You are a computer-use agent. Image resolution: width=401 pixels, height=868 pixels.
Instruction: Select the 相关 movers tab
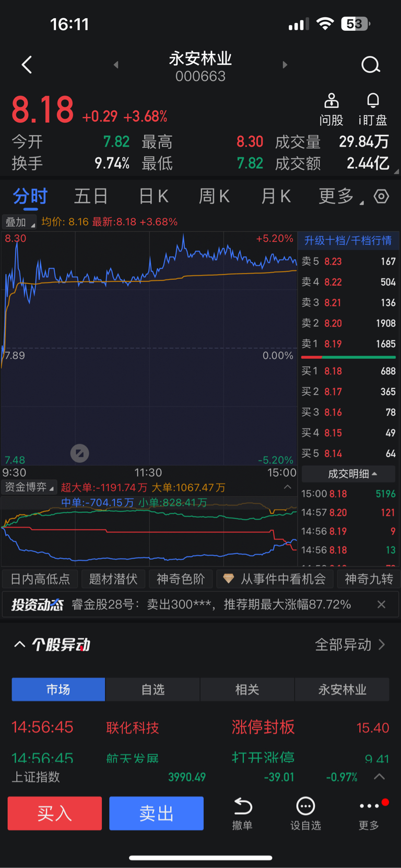[x=247, y=689]
